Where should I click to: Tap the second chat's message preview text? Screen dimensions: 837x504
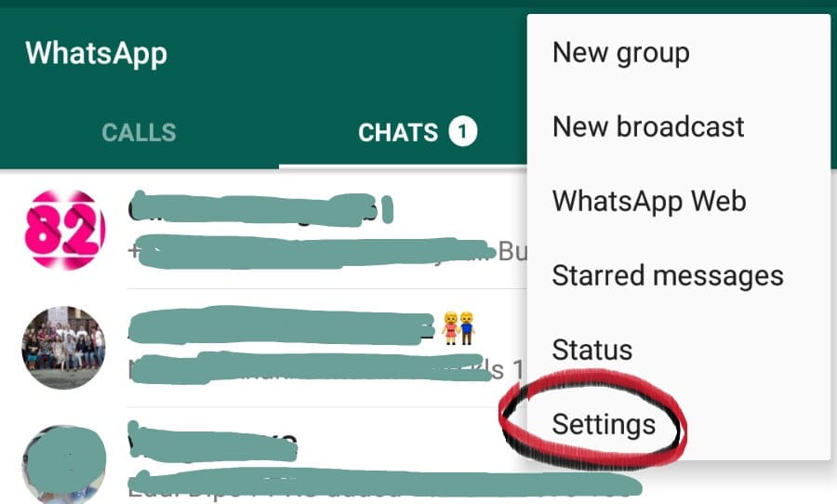point(325,368)
